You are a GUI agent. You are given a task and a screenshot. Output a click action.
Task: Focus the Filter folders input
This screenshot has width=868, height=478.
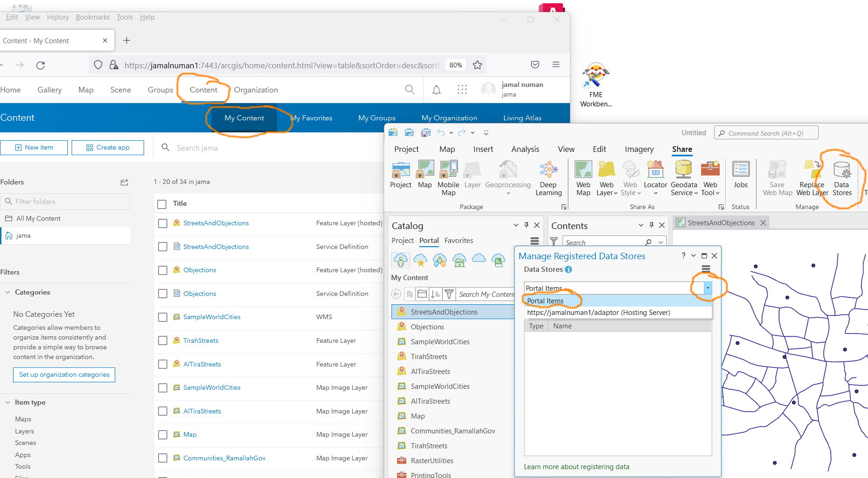65,202
